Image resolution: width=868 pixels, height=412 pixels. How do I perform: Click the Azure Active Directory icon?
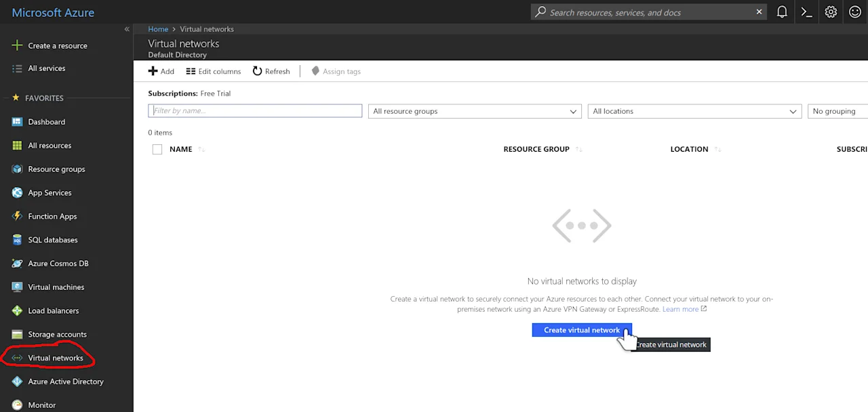tap(17, 382)
